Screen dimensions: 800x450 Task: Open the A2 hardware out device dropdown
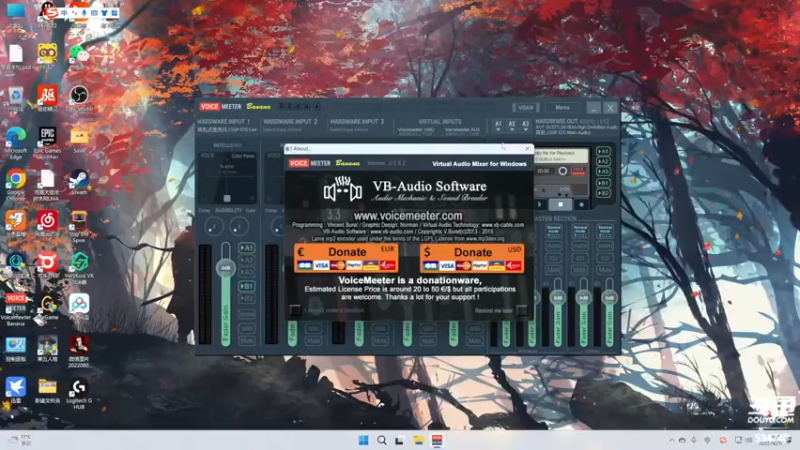(x=512, y=126)
